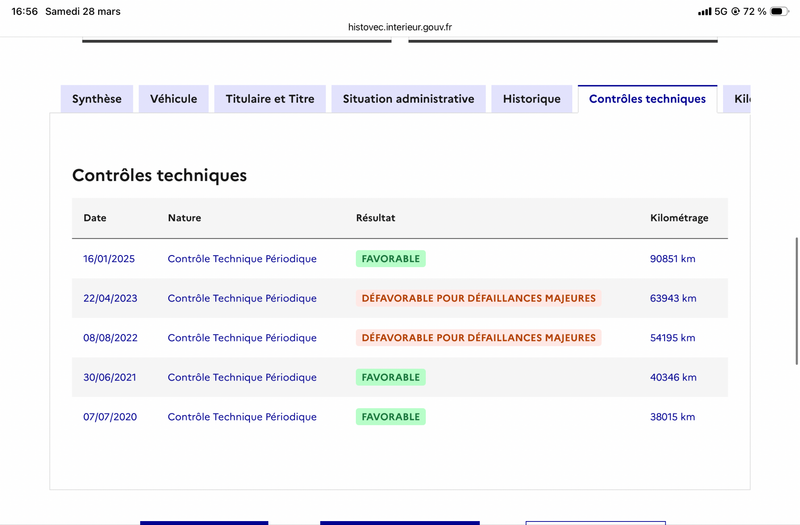
Task: Click the 22/04/2023 inspection date
Action: (x=109, y=298)
